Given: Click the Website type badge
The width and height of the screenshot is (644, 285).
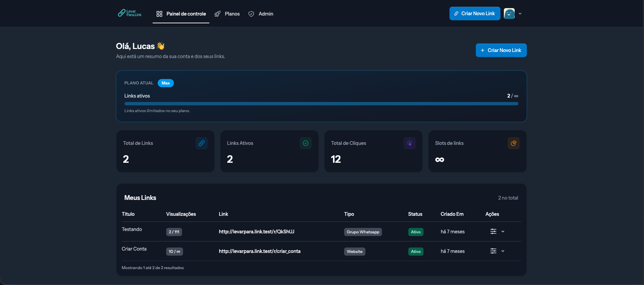Looking at the screenshot, I should tap(355, 252).
